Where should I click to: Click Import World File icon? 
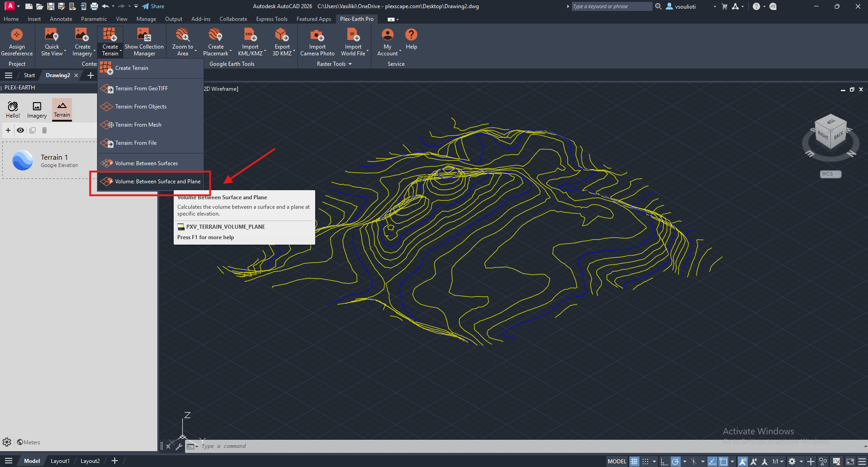click(x=353, y=35)
